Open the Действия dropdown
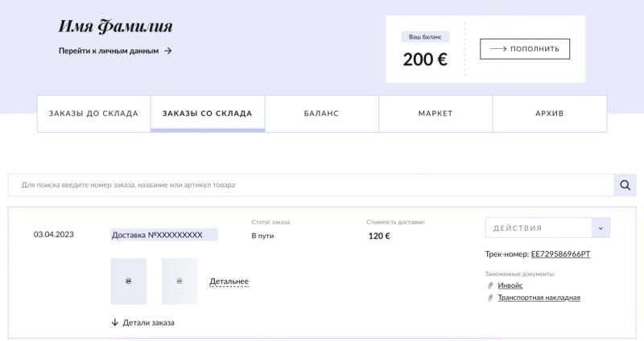 pos(547,228)
